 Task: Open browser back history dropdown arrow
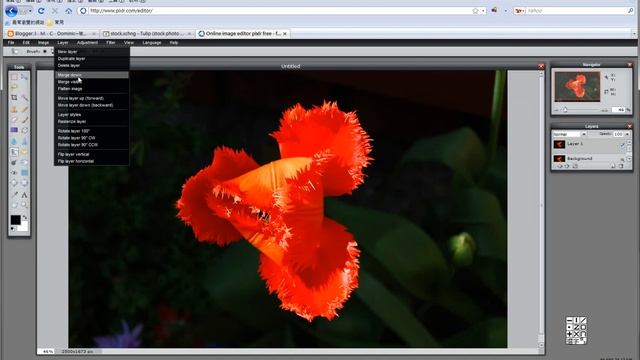point(30,11)
